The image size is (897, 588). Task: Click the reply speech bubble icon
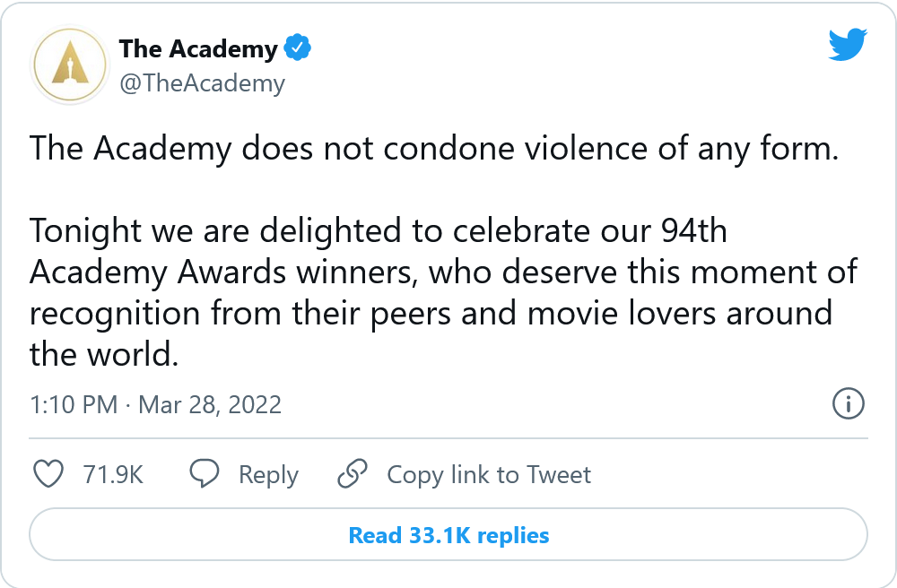(205, 474)
